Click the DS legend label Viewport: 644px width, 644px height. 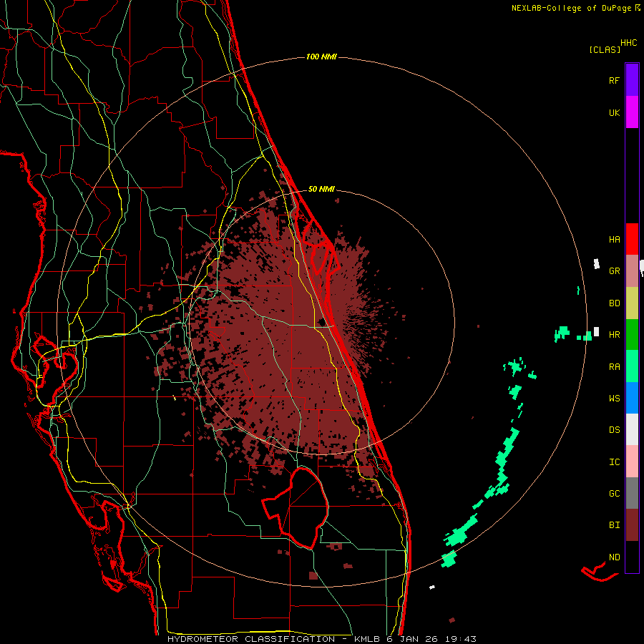(x=614, y=429)
